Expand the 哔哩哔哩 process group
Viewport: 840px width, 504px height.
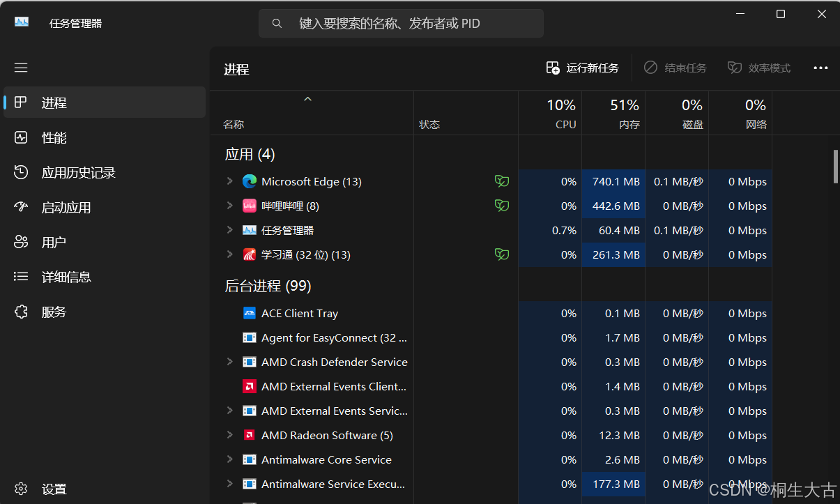[x=229, y=206]
